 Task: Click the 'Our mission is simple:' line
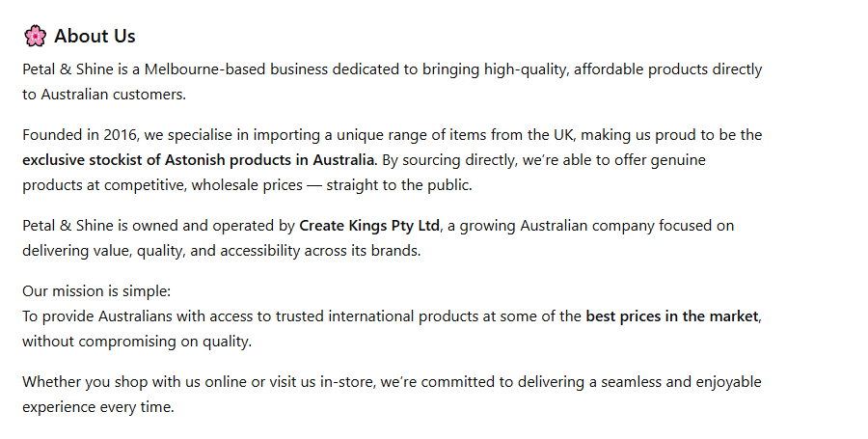(95, 291)
